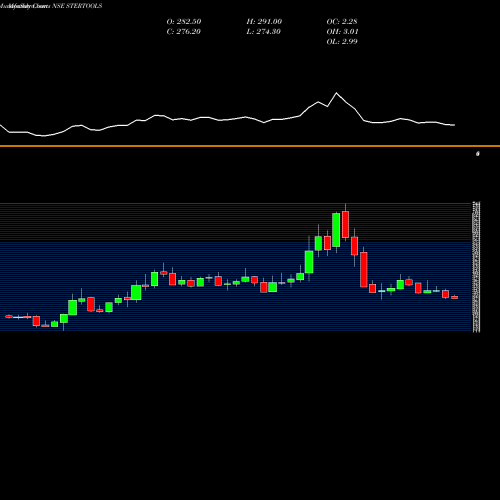Click the NSE STERTOOLS chart title
The image size is (500, 500).
[x=77, y=6]
